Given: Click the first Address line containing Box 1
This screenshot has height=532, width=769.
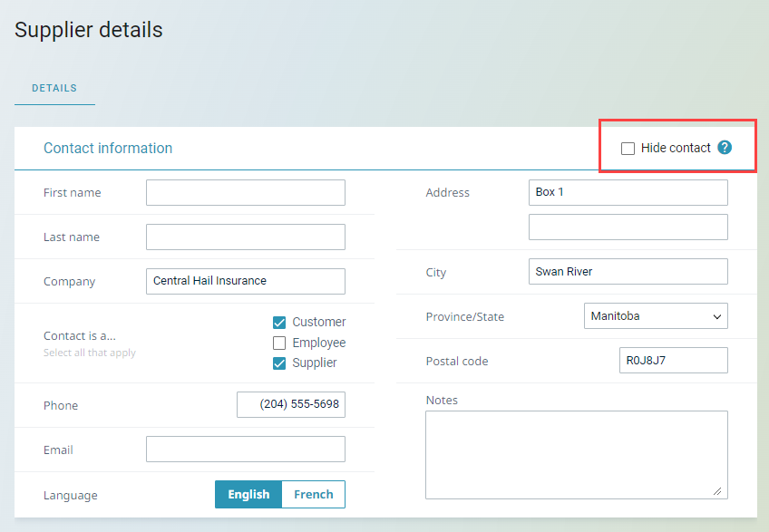Looking at the screenshot, I should click(628, 193).
